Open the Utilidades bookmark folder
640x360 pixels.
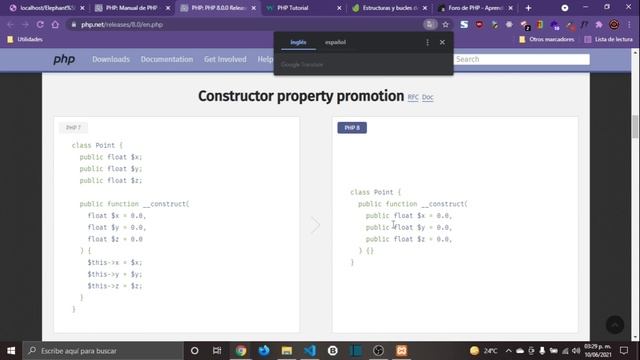coord(25,40)
